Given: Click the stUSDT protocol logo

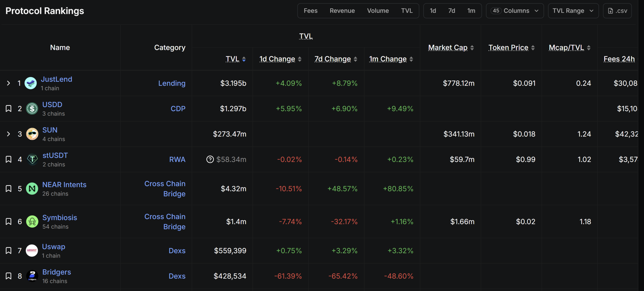Looking at the screenshot, I should tap(32, 159).
